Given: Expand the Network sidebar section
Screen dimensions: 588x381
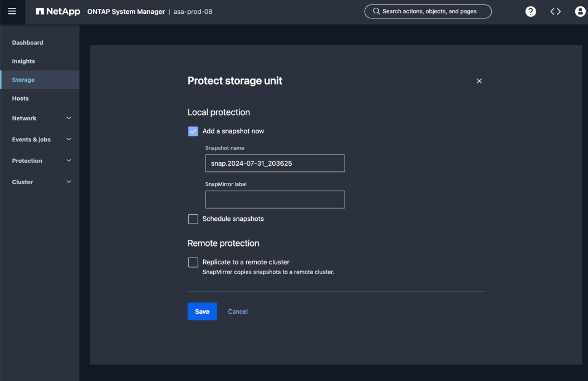Looking at the screenshot, I should [69, 118].
